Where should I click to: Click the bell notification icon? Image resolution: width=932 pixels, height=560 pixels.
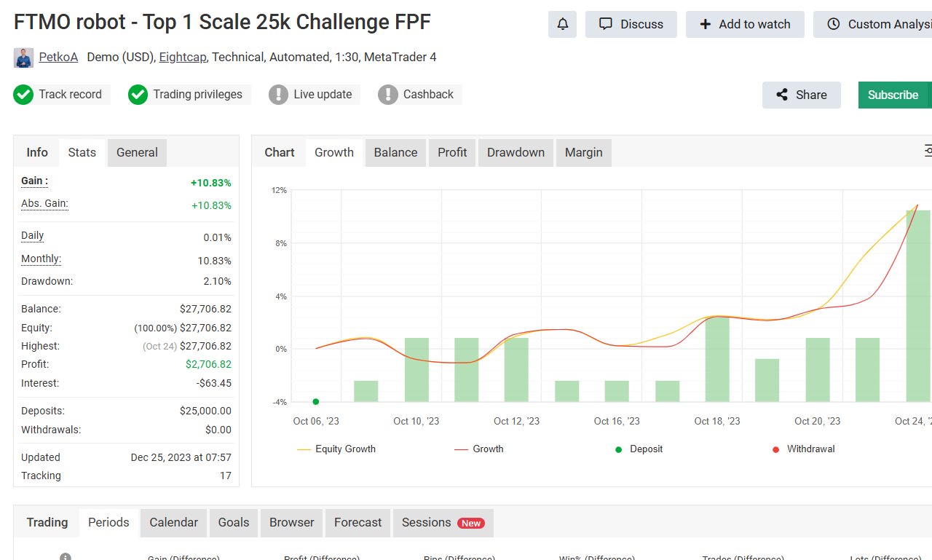562,24
